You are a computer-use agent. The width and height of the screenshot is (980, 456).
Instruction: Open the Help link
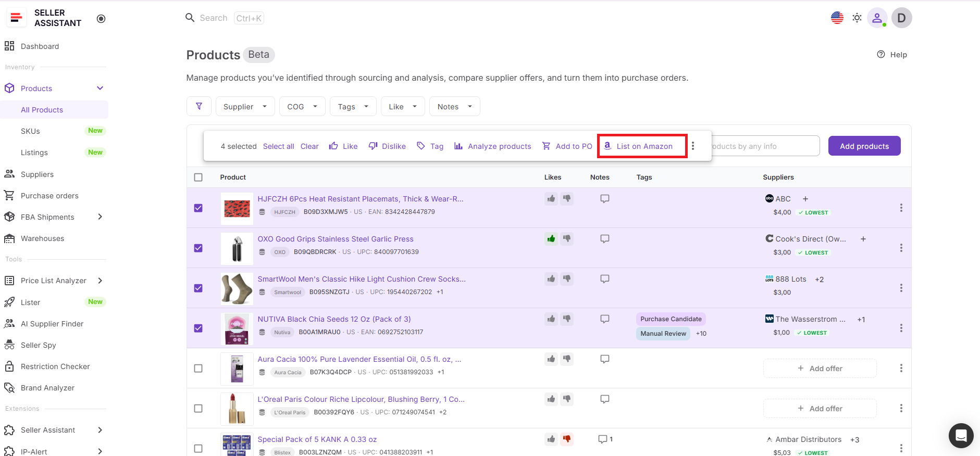pyautogui.click(x=892, y=55)
